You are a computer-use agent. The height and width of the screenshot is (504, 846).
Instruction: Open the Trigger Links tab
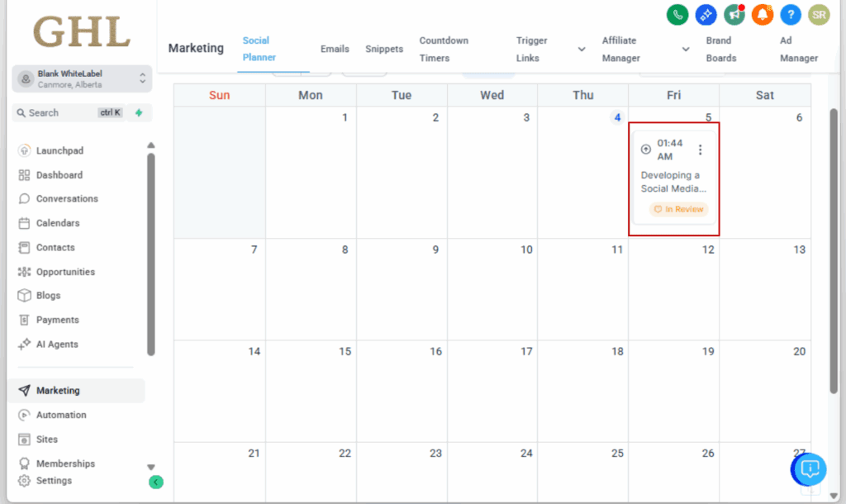click(x=531, y=49)
